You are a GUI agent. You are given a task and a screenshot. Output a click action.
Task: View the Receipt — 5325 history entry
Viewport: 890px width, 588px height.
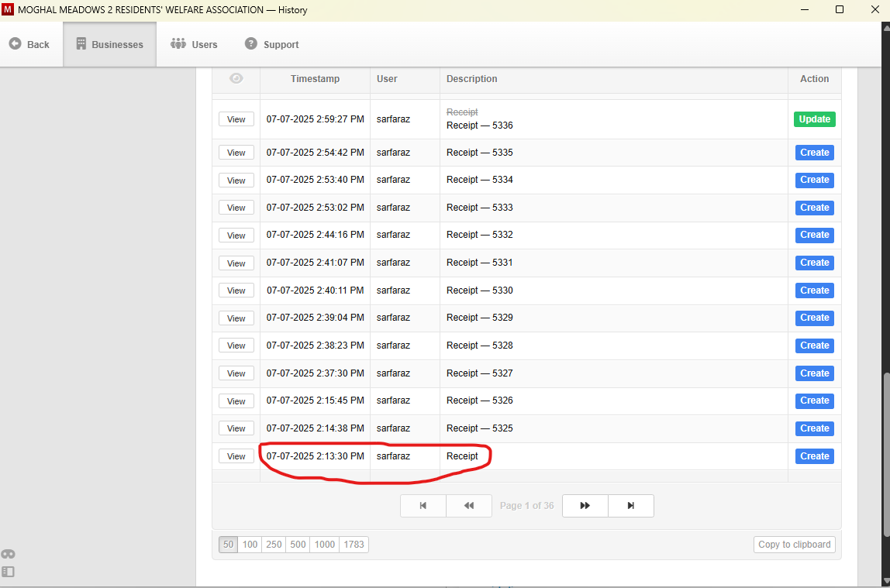point(236,428)
